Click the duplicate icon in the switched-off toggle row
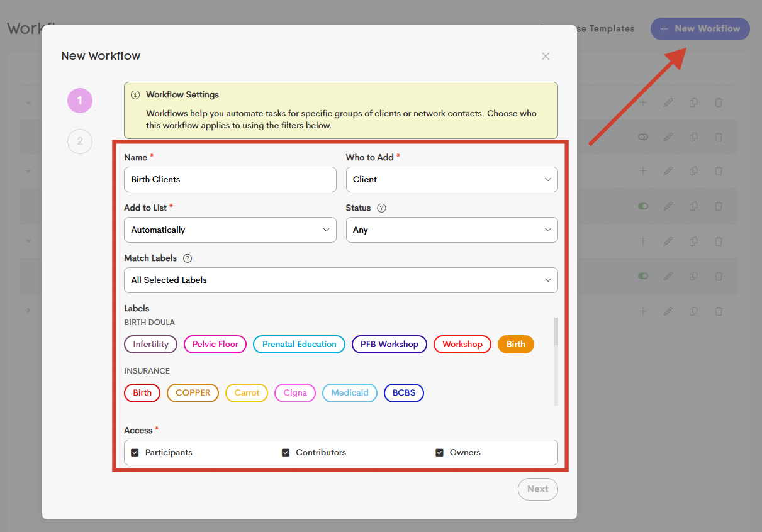The image size is (762, 532). coord(693,137)
